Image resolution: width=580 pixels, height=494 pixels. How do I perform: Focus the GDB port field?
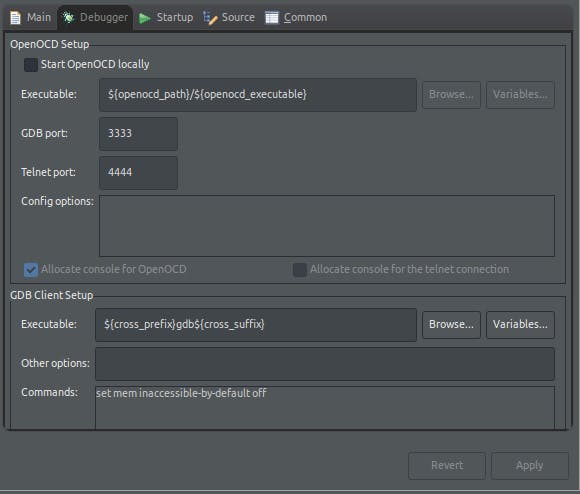[x=138, y=133]
